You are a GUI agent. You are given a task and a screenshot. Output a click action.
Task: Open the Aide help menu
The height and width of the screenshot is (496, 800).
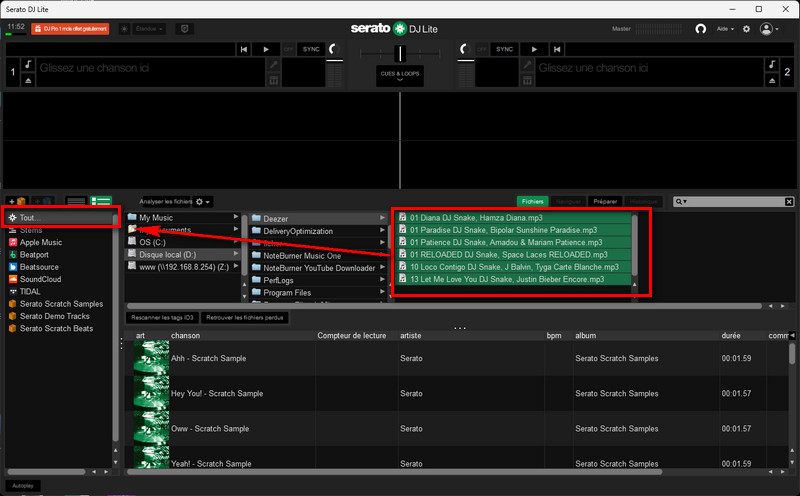(x=725, y=29)
